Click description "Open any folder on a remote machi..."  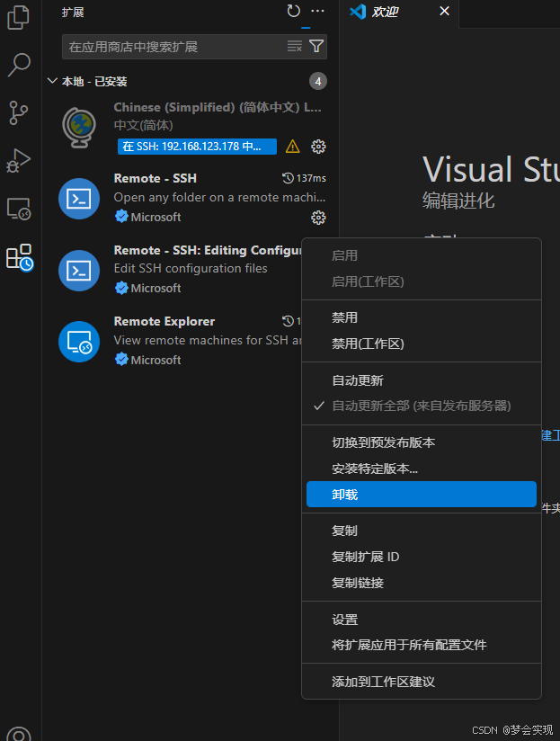[x=219, y=197]
